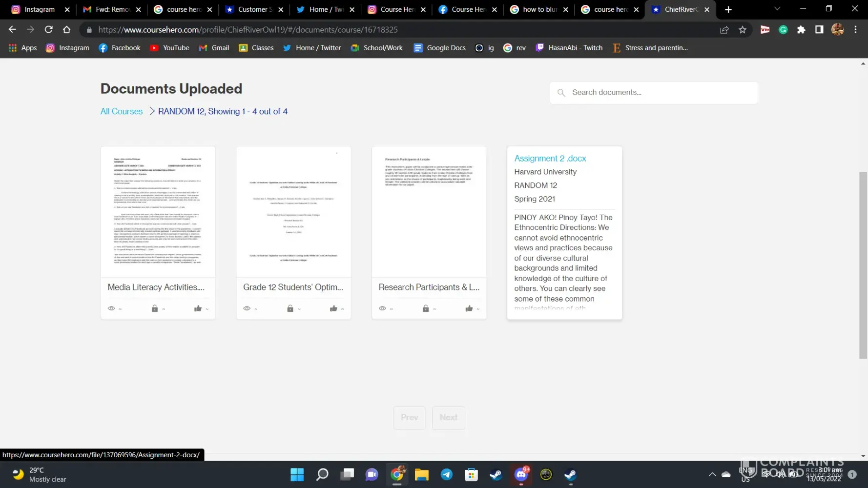Screen dimensions: 868x488
Task: Open the Media Literacy Activities thumbnail
Action: 158,211
